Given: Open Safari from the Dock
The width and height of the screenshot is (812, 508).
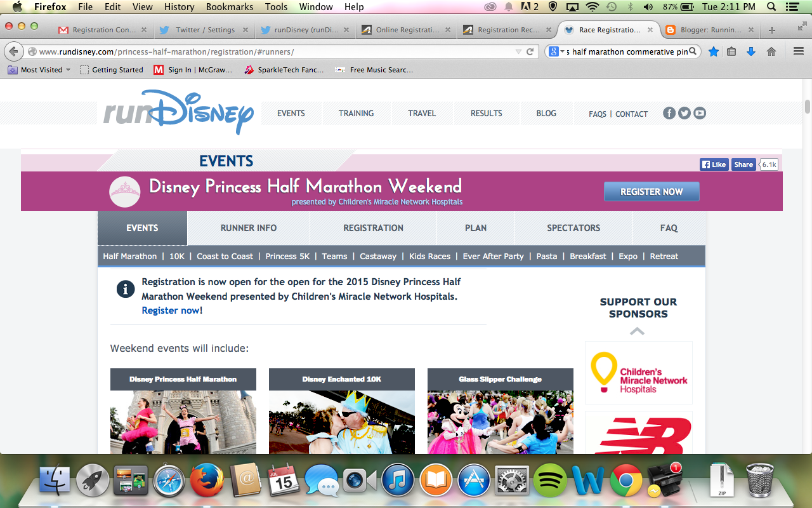Looking at the screenshot, I should [x=169, y=481].
